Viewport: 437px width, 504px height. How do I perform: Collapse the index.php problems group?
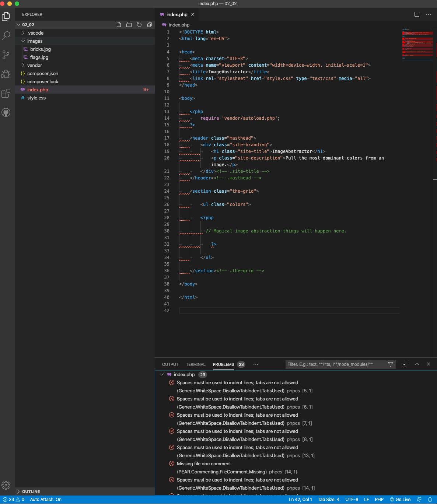[x=161, y=374]
